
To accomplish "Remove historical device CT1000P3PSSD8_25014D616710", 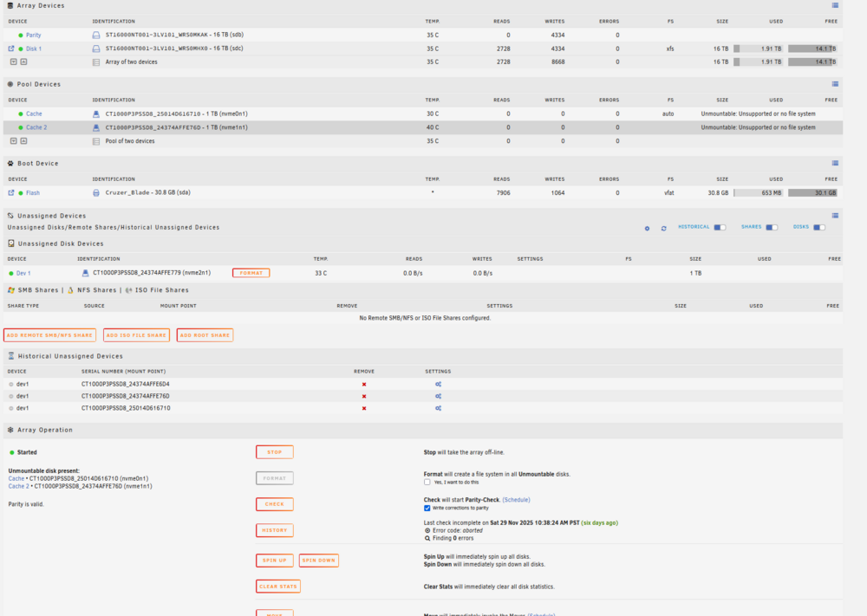I will tap(364, 408).
